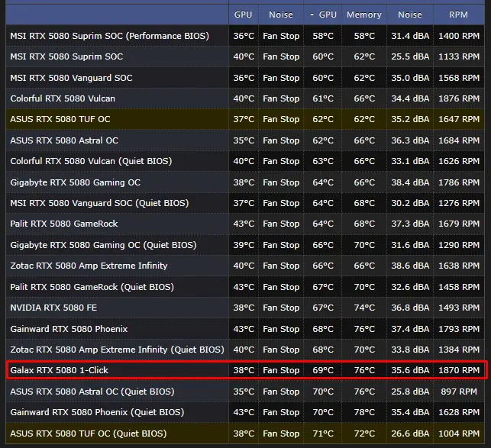Select the Galax RTX 5080 1-Click name
The image size is (491, 448).
coord(60,370)
